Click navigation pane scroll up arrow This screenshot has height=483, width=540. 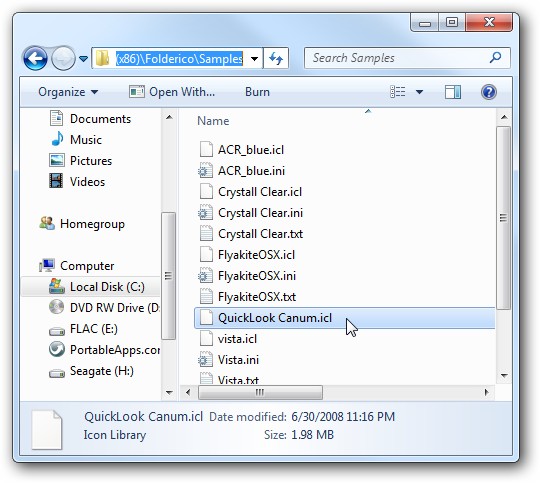pyautogui.click(x=169, y=117)
